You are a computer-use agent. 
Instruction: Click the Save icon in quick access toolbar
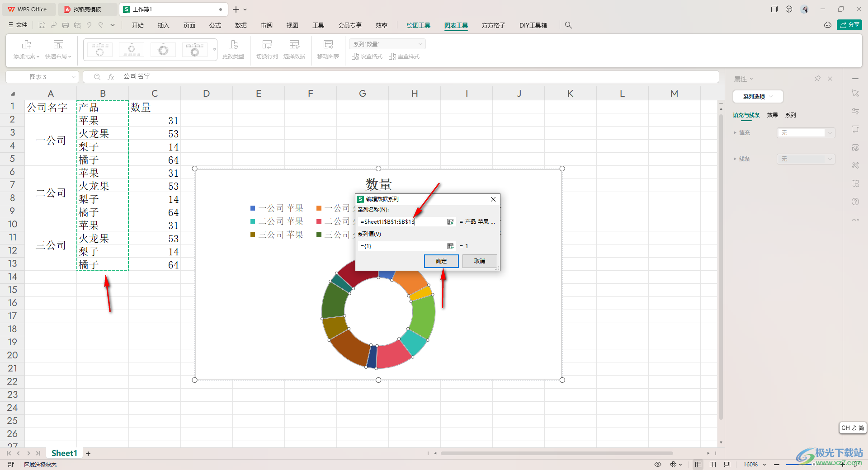42,25
